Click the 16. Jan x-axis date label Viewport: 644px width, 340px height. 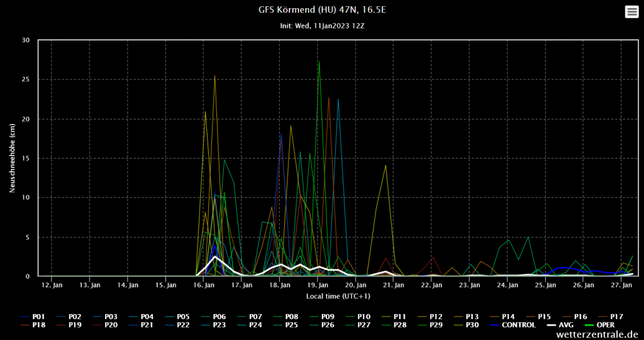pos(204,285)
